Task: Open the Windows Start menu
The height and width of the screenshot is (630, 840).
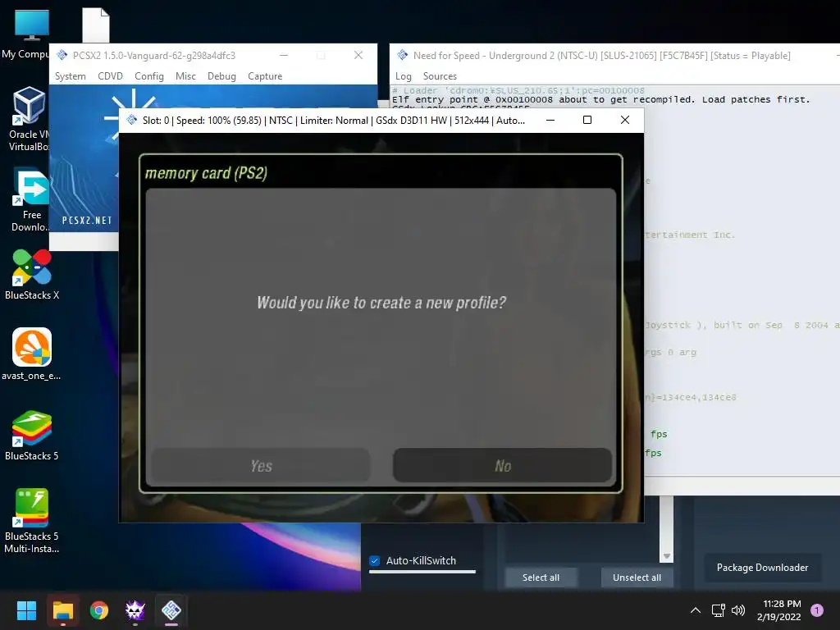Action: [x=26, y=610]
